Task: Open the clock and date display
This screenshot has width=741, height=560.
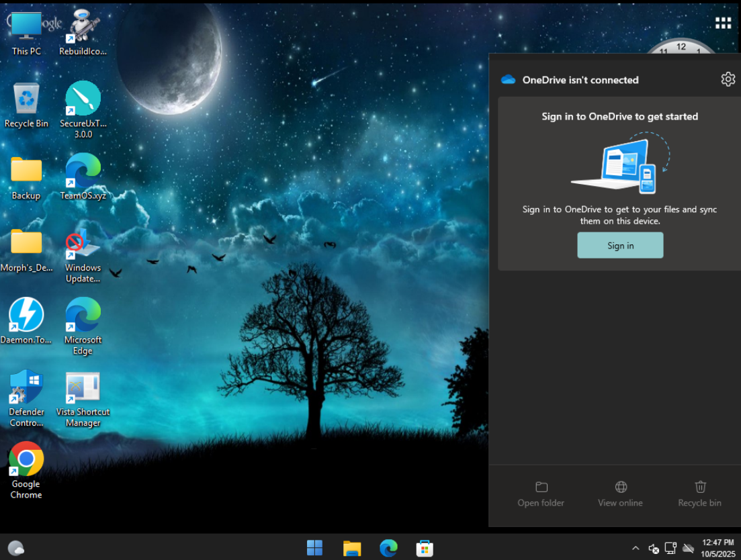Action: 717,548
